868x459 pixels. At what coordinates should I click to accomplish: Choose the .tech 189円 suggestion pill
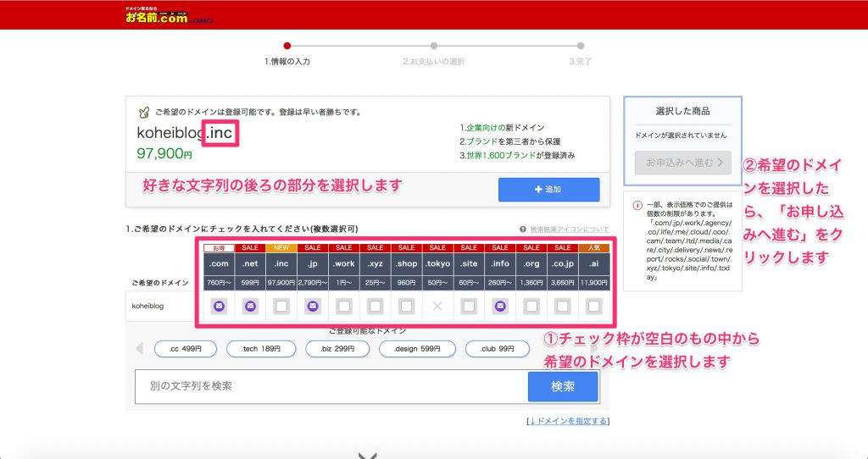tap(259, 349)
